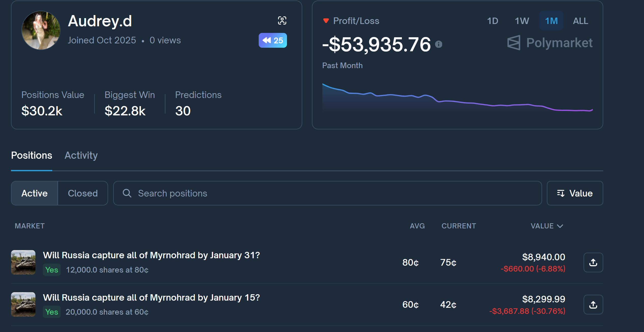This screenshot has height=332, width=644.
Task: Open Myrnohrad by January 31 market
Action: pos(151,255)
